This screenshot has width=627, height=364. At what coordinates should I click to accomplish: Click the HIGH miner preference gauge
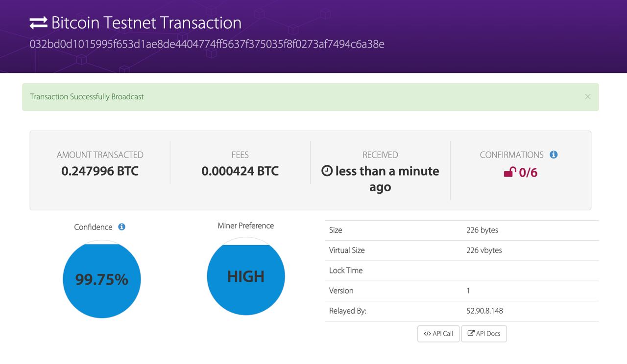(x=246, y=276)
